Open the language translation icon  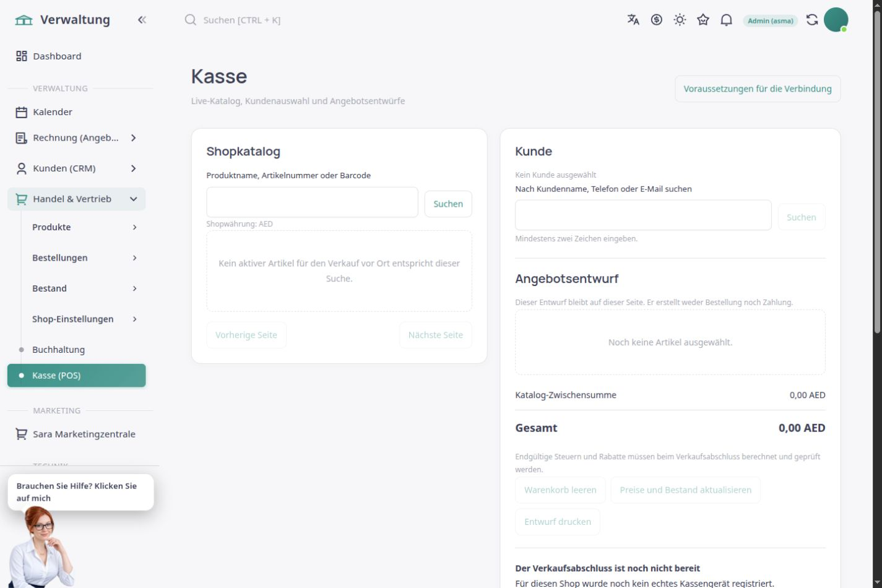633,20
